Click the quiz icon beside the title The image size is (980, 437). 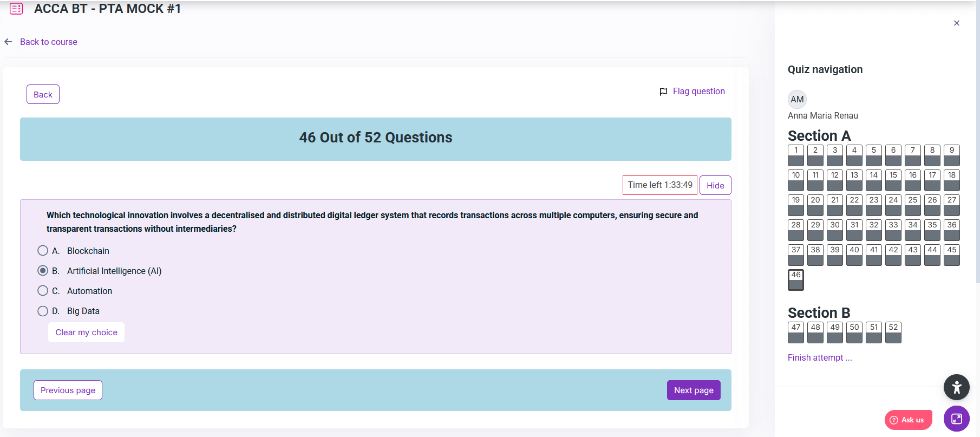point(16,9)
